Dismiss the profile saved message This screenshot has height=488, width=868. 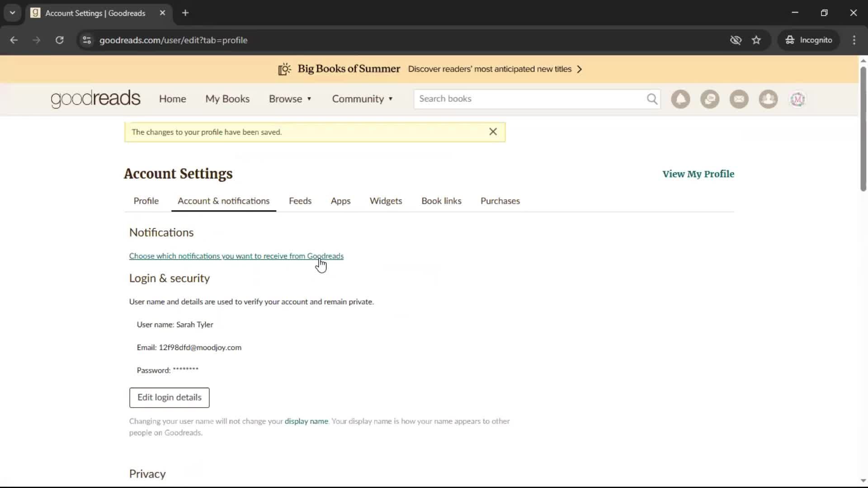pos(493,131)
